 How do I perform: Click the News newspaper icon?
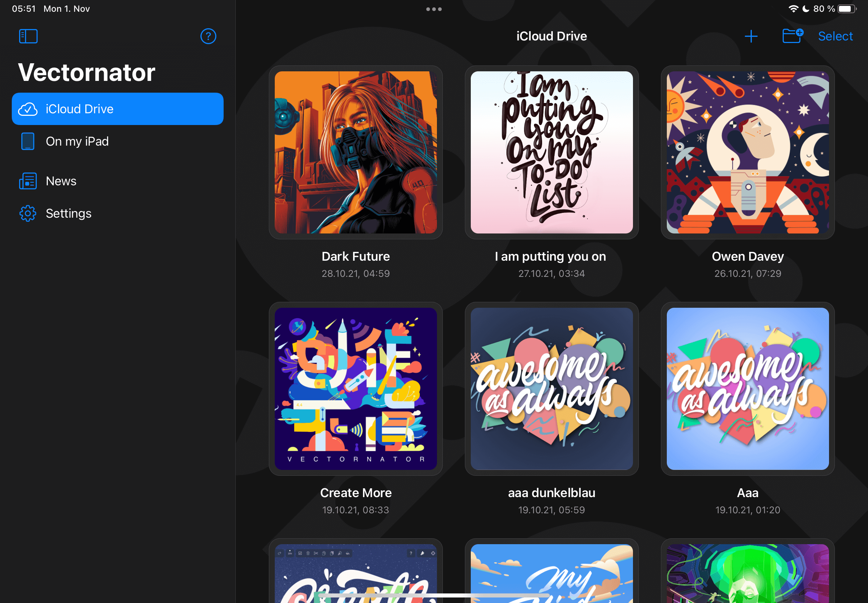(28, 181)
